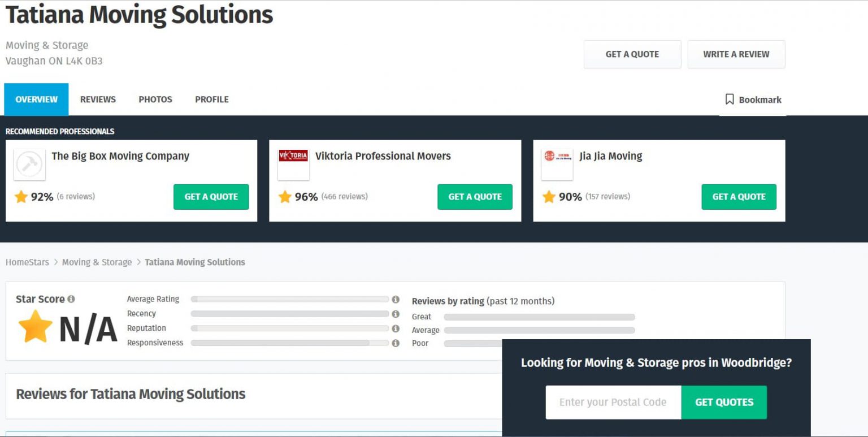
Task: Click the Great reviews rating bar
Action: (x=539, y=317)
